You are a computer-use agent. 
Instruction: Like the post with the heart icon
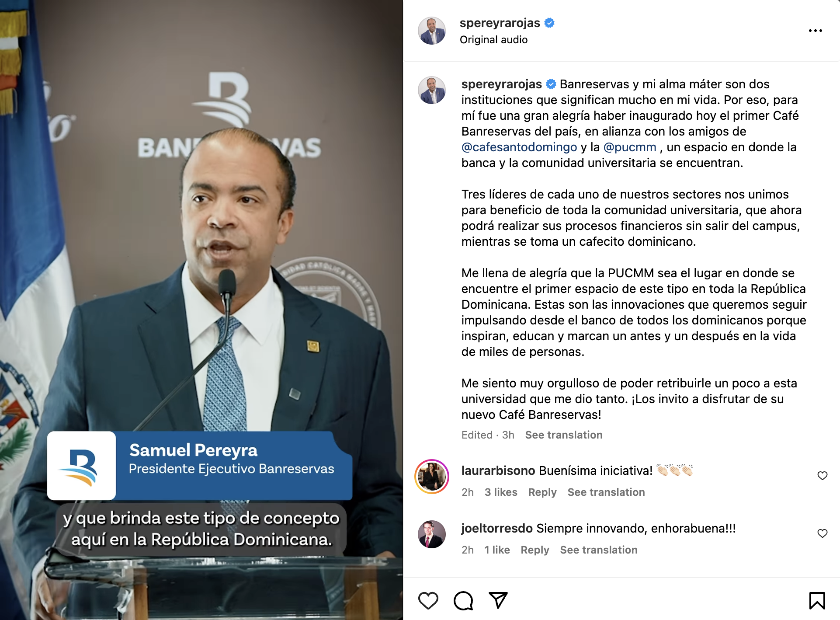[428, 600]
